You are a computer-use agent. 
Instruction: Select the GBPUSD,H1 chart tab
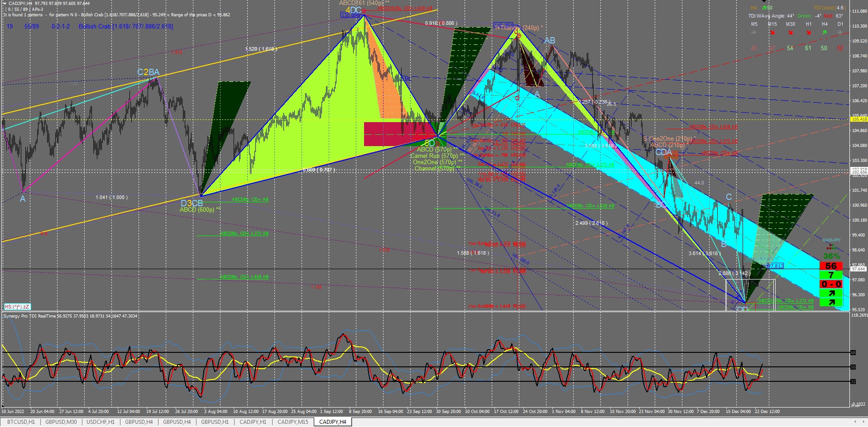point(215,422)
